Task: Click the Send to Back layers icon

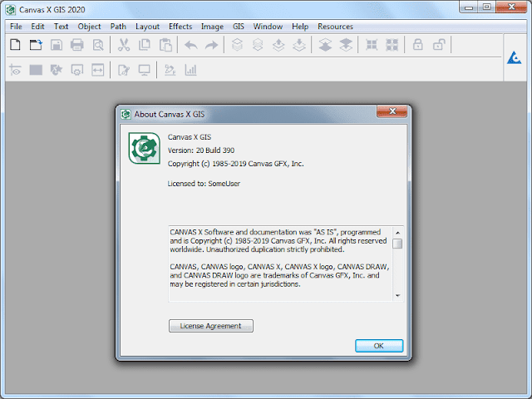Action: (258, 44)
